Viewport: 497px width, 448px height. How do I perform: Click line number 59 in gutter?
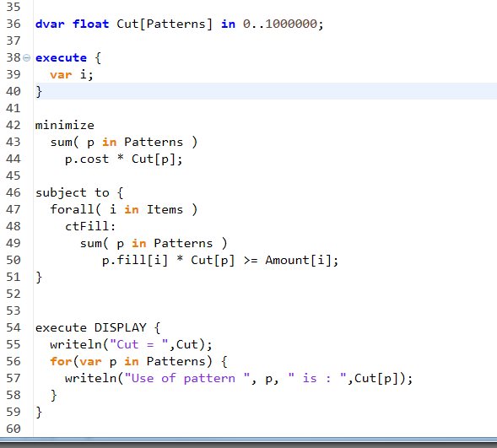[14, 412]
